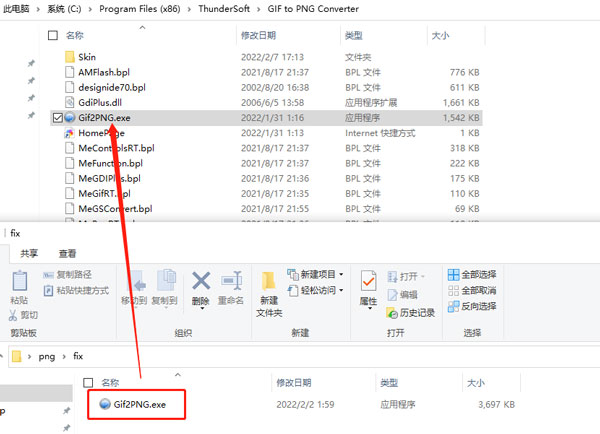
Task: Click the 3,697 KB size cell
Action: point(496,405)
